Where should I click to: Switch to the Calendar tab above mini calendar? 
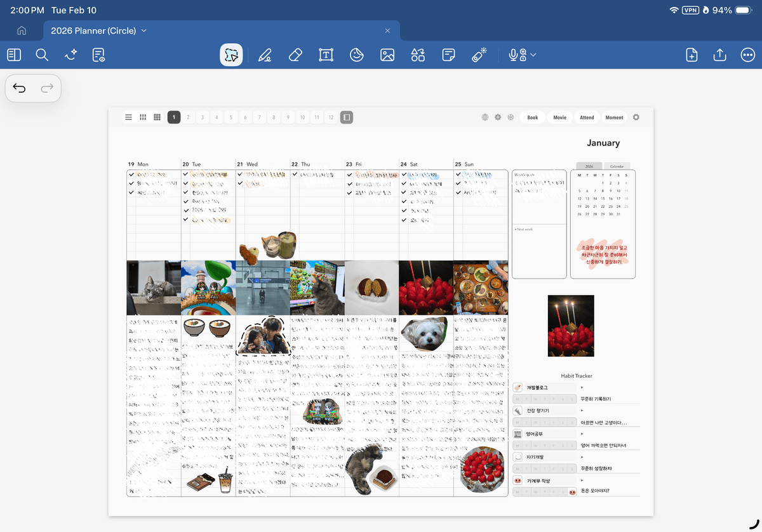[x=616, y=166]
